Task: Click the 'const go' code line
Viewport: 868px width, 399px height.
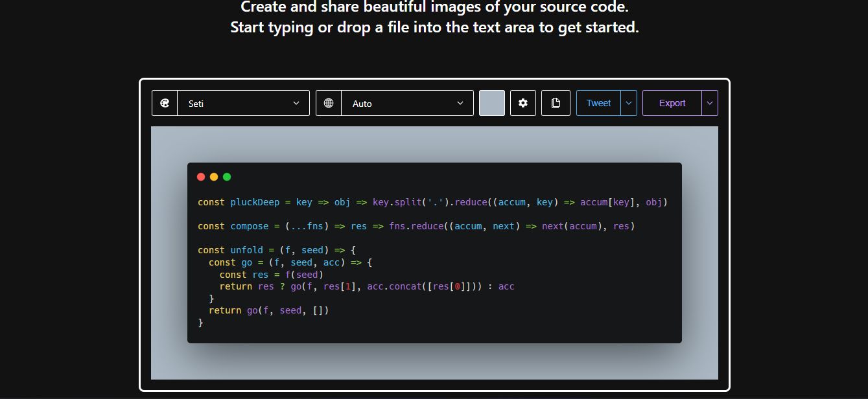Action: [290, 262]
